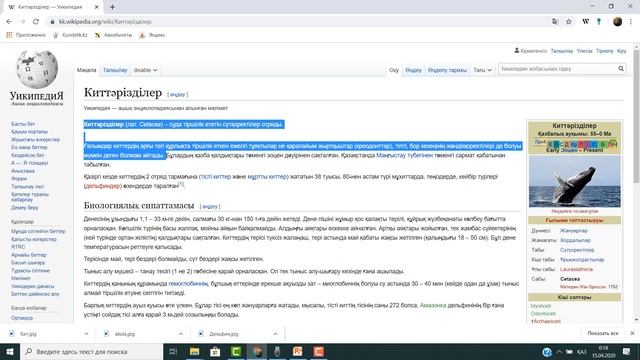Screen dimensions: 640x360
Task: Expand options for Кит.jpg download
Action: pos(86,334)
